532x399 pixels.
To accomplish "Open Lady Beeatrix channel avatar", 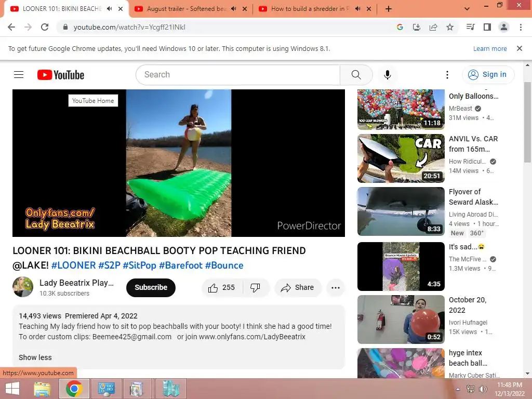I will [23, 287].
